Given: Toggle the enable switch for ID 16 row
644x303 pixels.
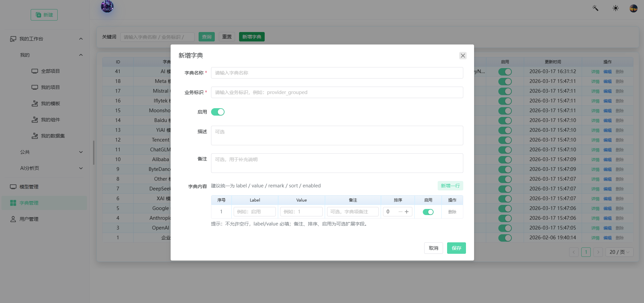Looking at the screenshot, I should click(505, 101).
